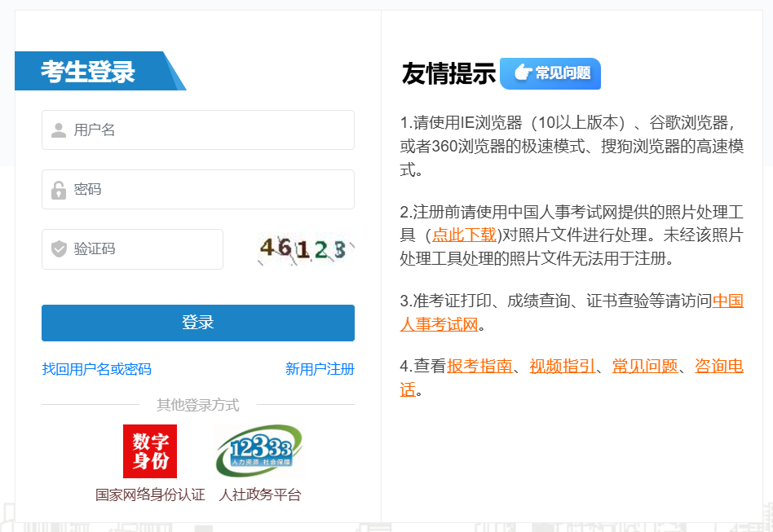Click the shield icon in 验证码 field
The height and width of the screenshot is (532, 773).
tap(59, 249)
